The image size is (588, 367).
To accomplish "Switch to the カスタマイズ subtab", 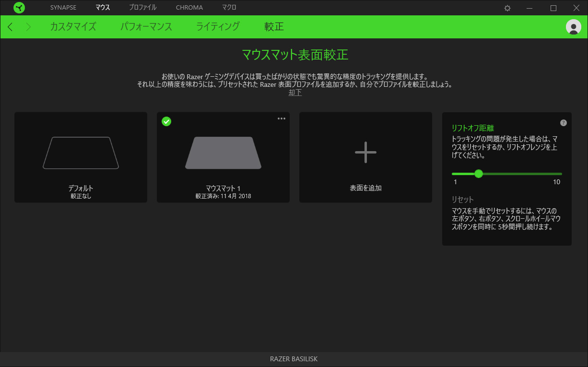I will (73, 27).
